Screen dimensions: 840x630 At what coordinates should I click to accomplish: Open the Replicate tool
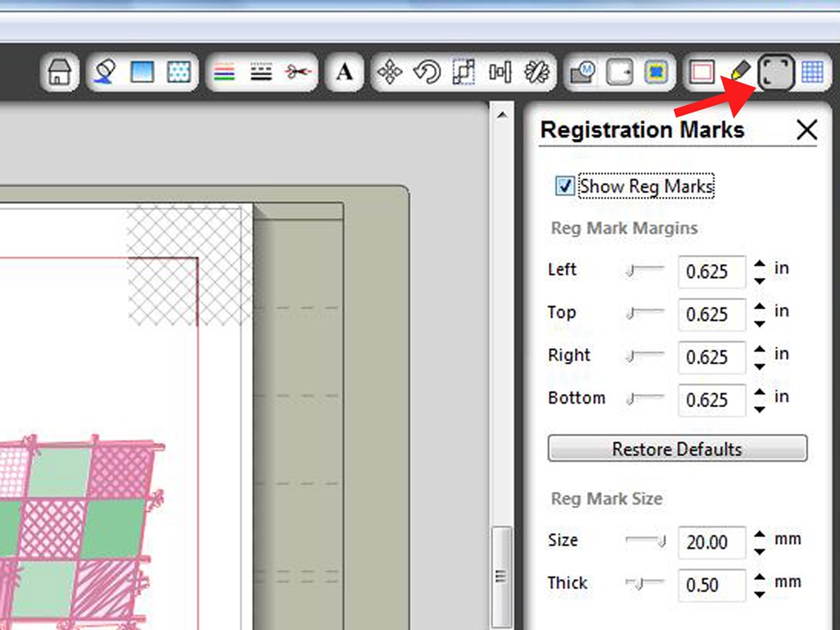[537, 72]
